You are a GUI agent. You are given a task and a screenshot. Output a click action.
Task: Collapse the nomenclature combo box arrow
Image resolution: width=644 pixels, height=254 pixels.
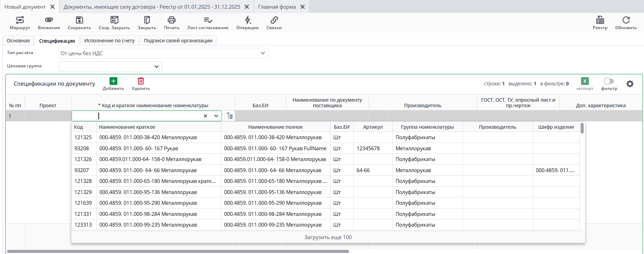[216, 116]
